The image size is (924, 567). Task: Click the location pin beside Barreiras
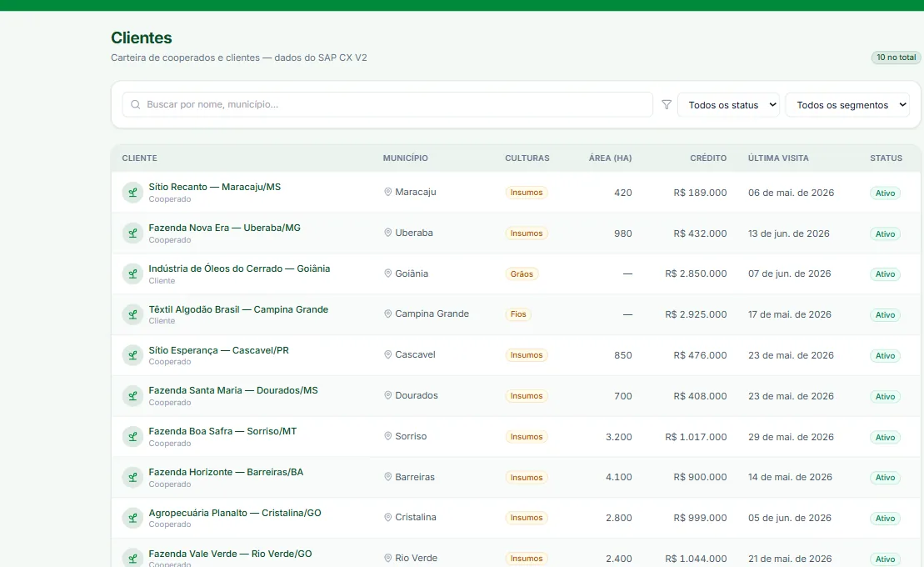(387, 477)
